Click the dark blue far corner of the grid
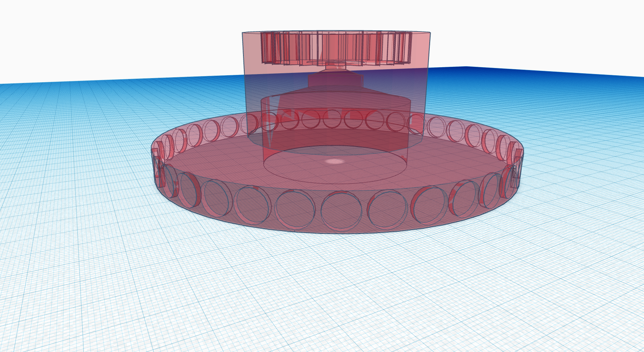 [466, 70]
